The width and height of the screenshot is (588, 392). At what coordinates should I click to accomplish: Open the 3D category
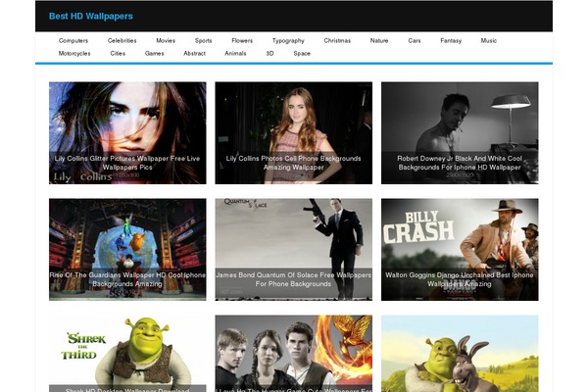(x=270, y=53)
